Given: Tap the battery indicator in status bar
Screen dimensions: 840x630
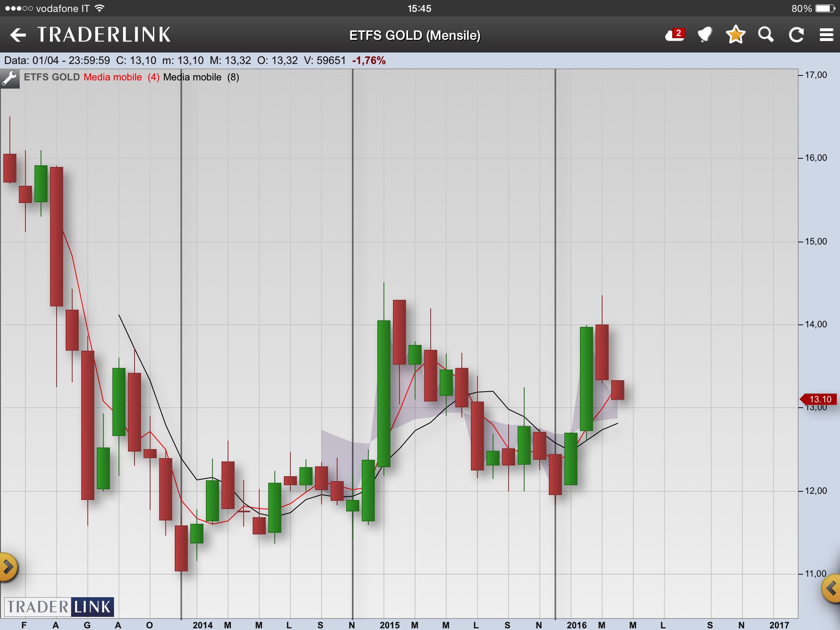Looking at the screenshot, I should click(x=825, y=9).
